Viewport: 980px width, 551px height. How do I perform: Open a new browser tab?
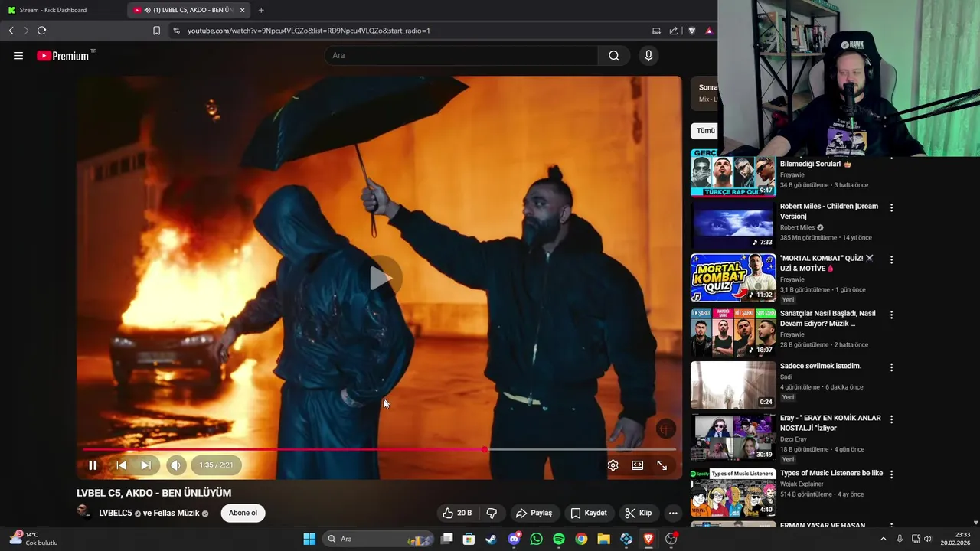coord(261,10)
